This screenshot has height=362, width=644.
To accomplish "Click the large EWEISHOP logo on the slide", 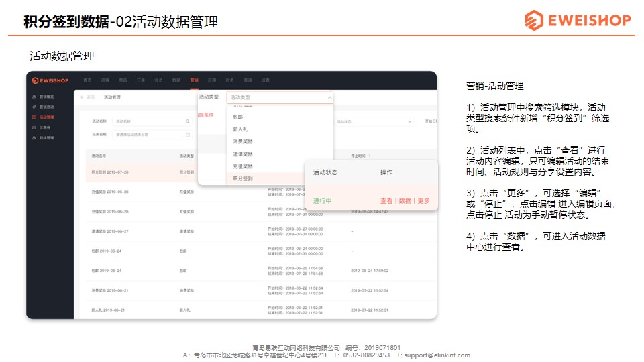I will coord(578,20).
